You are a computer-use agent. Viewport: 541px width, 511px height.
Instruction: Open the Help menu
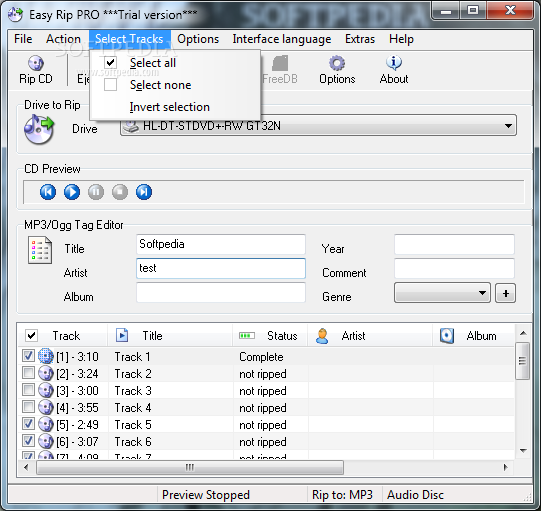(x=401, y=39)
